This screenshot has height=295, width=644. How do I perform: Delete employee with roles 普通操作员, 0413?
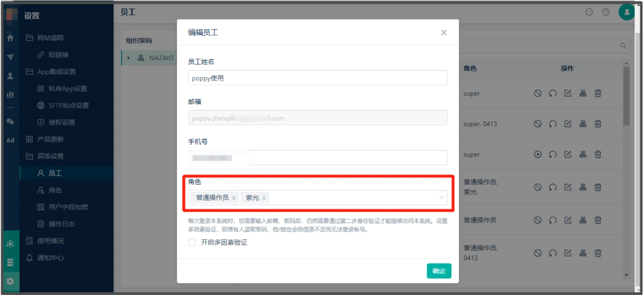coord(598,253)
